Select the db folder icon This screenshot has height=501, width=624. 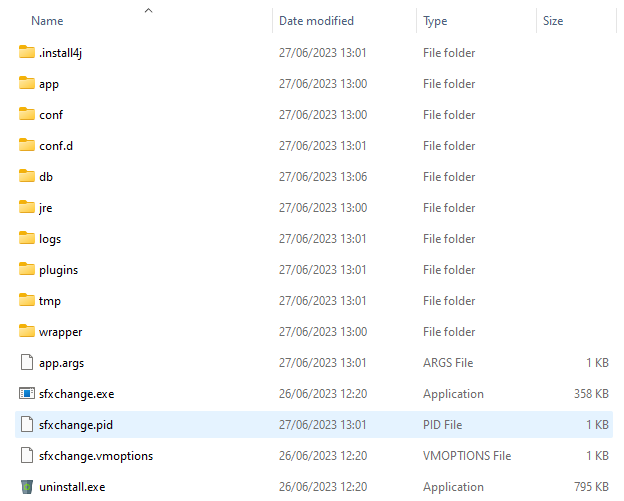click(x=27, y=176)
